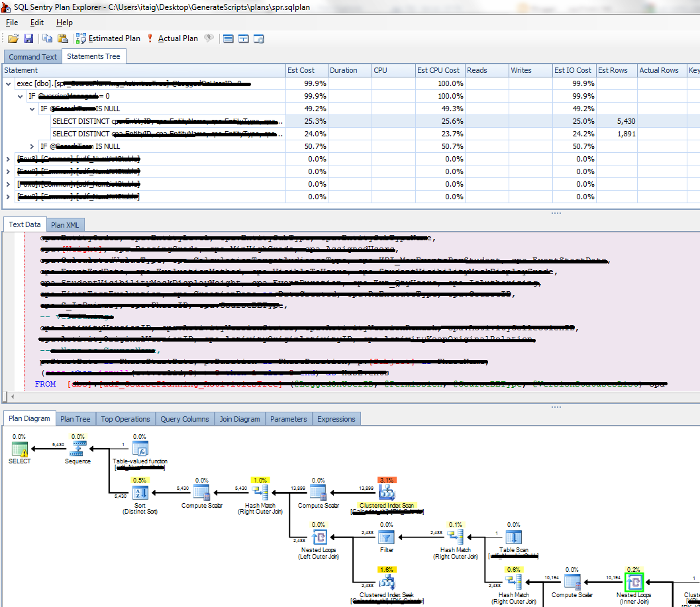Image resolution: width=700 pixels, height=607 pixels.
Task: Select the Compute Scalar node before Clustered Index Scan
Action: point(319,493)
